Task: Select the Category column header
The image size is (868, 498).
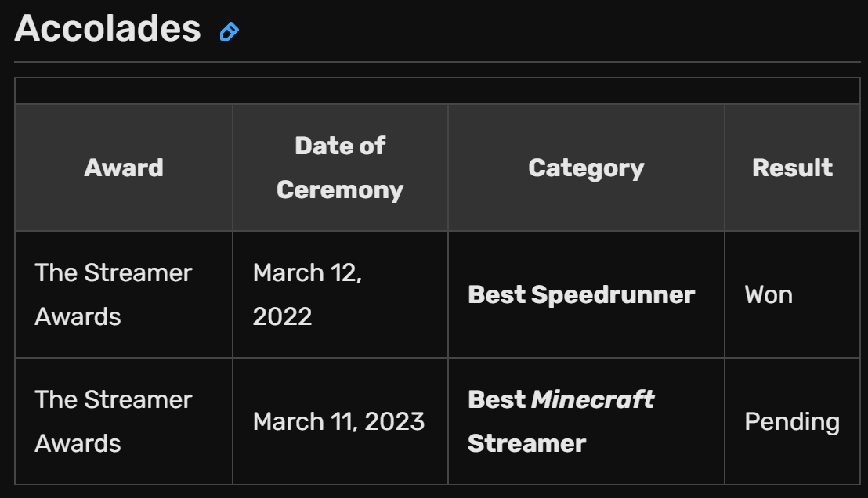Action: point(586,168)
